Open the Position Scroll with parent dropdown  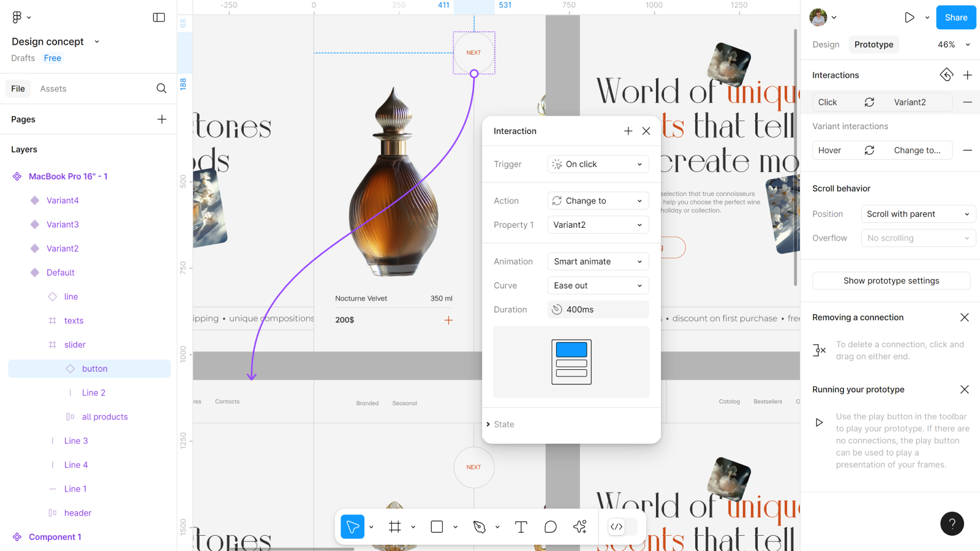(x=918, y=214)
